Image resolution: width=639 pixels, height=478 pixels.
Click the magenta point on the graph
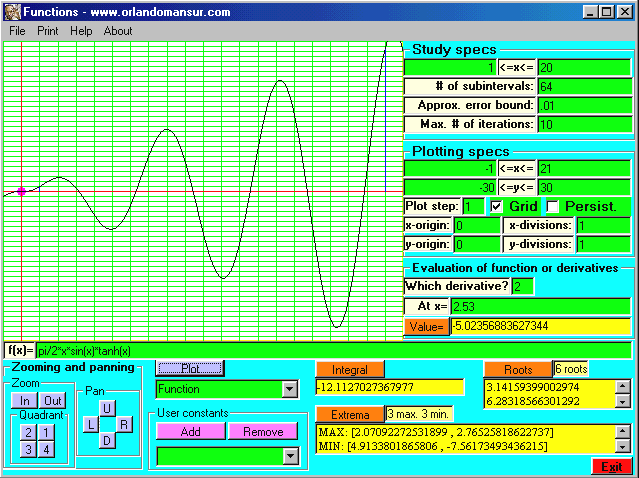pos(21,191)
